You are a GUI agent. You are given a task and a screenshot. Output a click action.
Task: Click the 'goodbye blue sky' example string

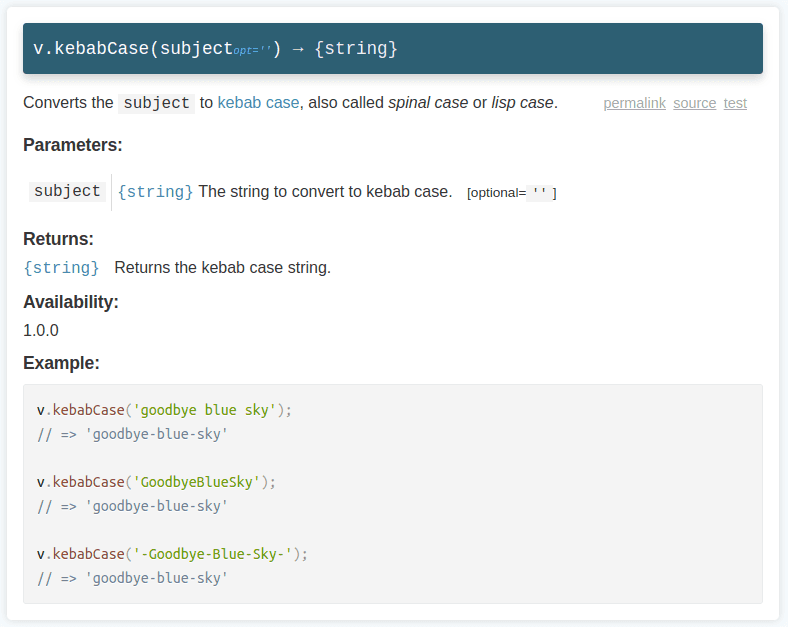(x=204, y=410)
